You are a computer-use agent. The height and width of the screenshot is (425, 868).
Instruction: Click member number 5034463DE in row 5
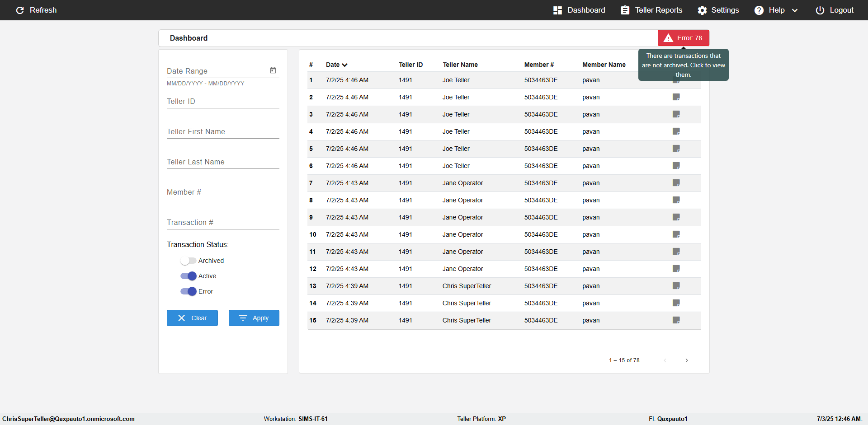[541, 149]
